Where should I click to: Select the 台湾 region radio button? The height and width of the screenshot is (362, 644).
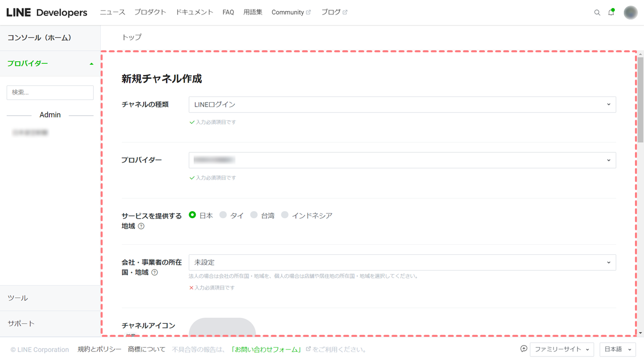click(x=254, y=215)
